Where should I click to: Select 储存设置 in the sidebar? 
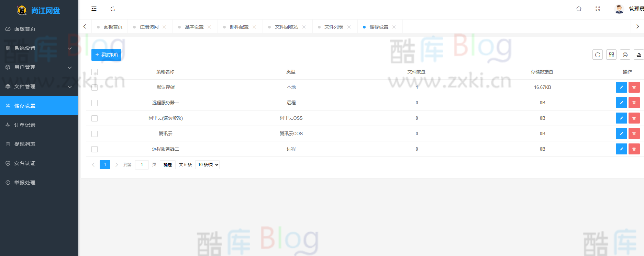pyautogui.click(x=39, y=106)
